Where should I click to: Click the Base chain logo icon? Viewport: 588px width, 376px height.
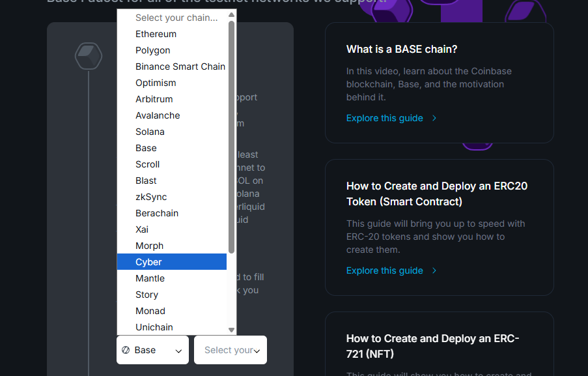pyautogui.click(x=126, y=350)
